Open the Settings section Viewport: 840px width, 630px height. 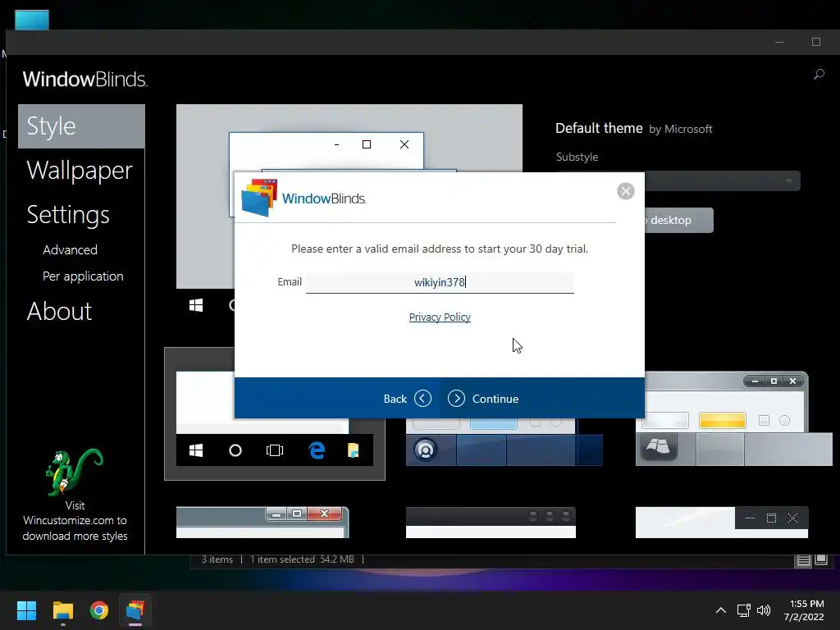[68, 215]
